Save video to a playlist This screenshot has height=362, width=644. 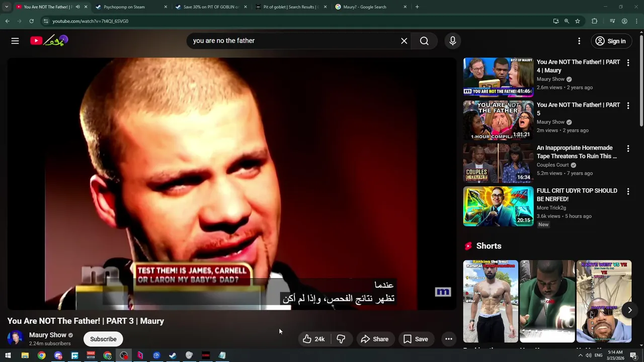point(416,339)
